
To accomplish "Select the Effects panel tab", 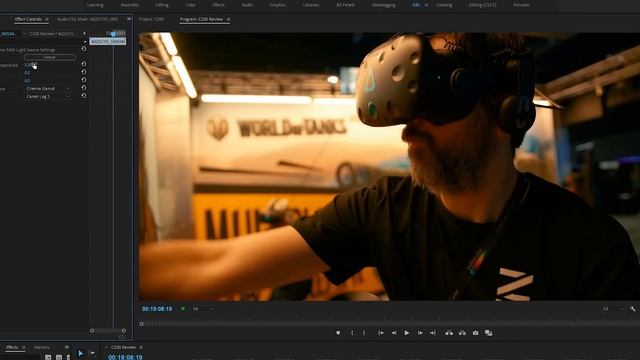I will (x=12, y=347).
